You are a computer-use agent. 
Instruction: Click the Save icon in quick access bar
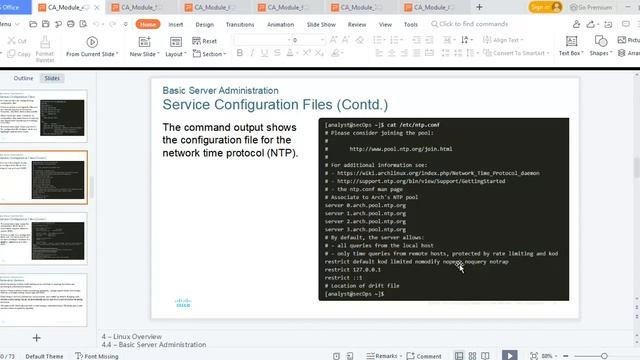click(45, 24)
